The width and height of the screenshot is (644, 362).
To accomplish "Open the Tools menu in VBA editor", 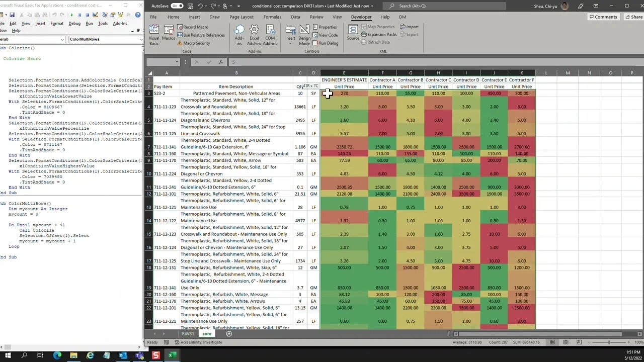I will coord(103,24).
